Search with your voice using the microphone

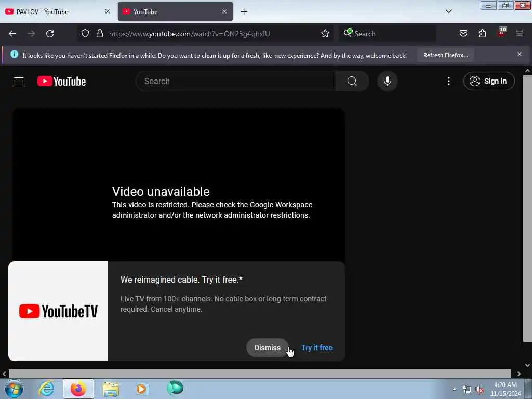click(387, 81)
